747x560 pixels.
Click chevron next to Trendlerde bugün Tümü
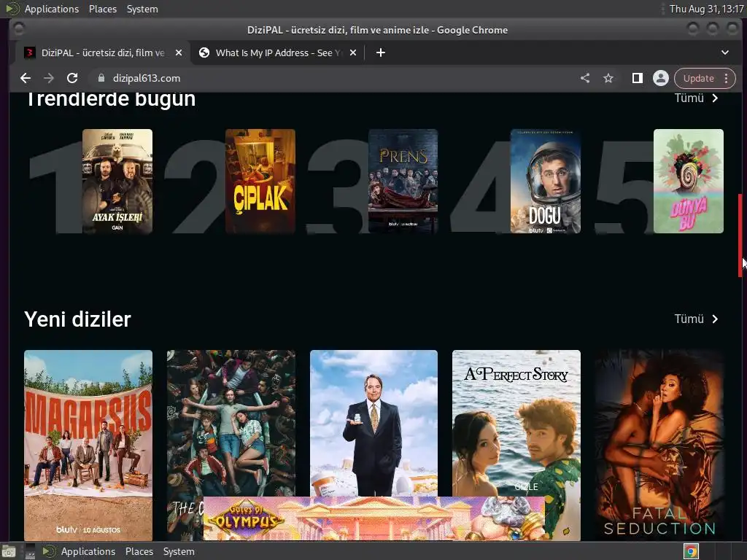click(715, 98)
